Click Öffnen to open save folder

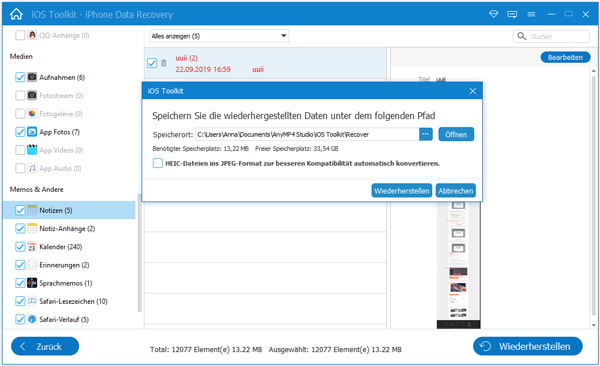[456, 134]
